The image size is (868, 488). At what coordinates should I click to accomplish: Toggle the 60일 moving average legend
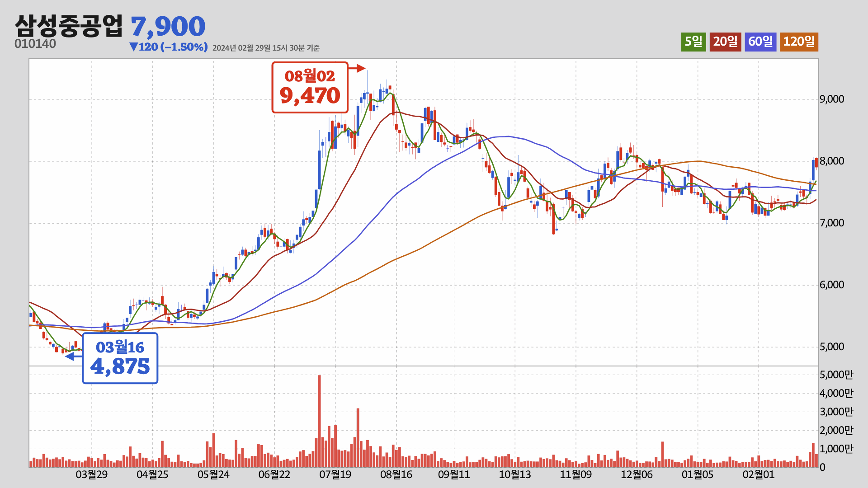pos(760,42)
